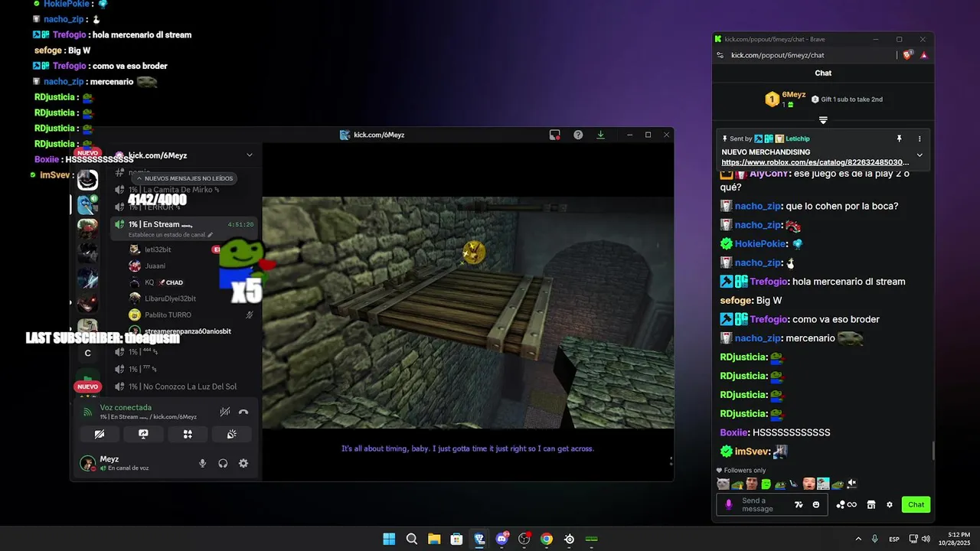Open site settings icon in address bar
This screenshot has width=980, height=551.
click(x=720, y=55)
